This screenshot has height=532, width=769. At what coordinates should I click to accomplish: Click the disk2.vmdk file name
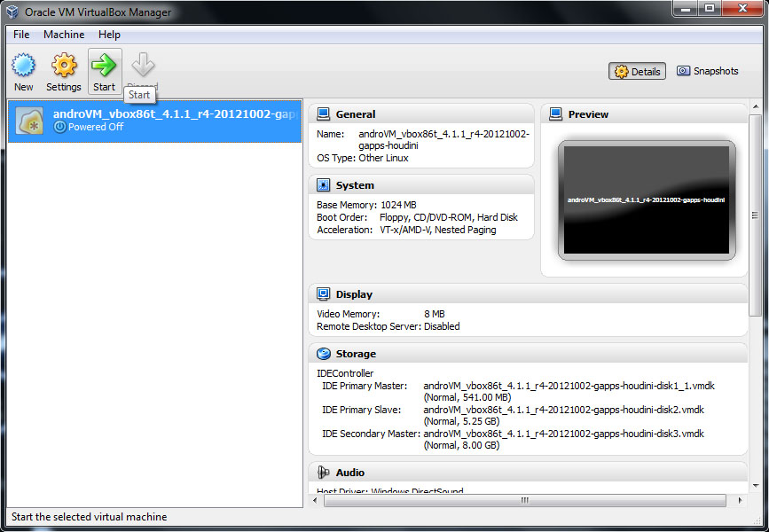tap(563, 410)
